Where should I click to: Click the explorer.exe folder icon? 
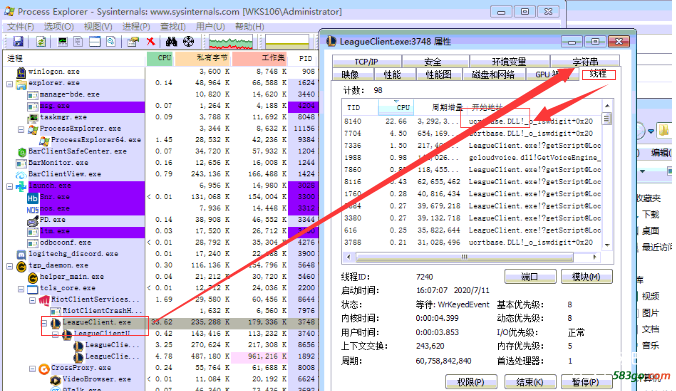21,84
